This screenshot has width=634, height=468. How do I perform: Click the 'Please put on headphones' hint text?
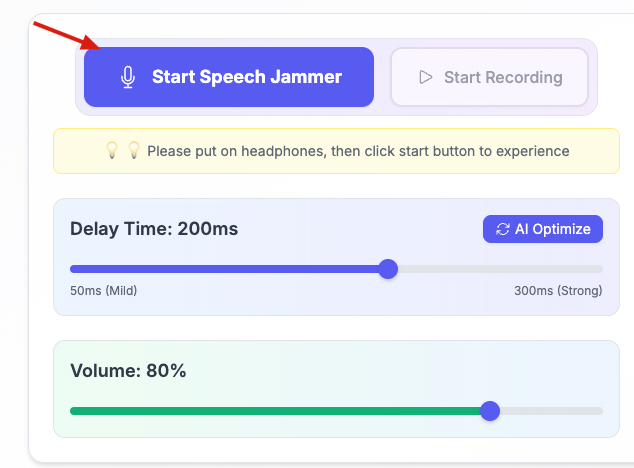(358, 151)
